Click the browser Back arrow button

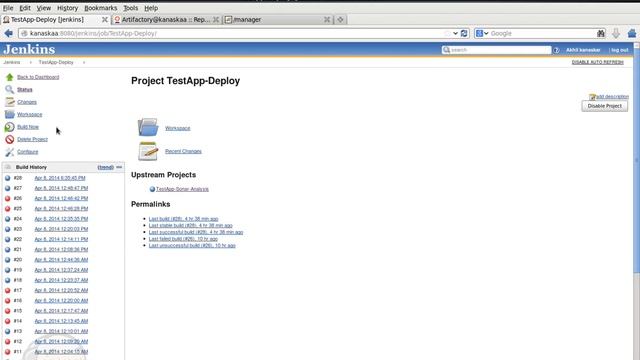tap(8, 33)
